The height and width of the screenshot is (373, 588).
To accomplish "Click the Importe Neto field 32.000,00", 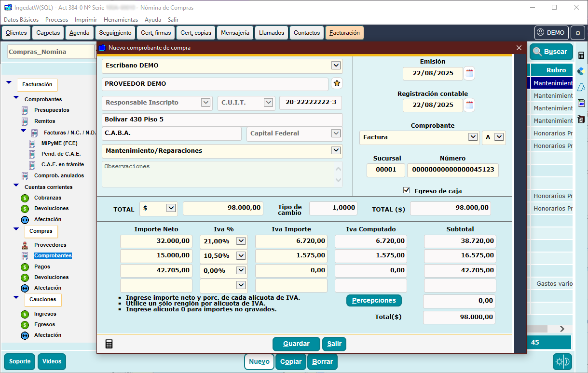I will (x=156, y=241).
